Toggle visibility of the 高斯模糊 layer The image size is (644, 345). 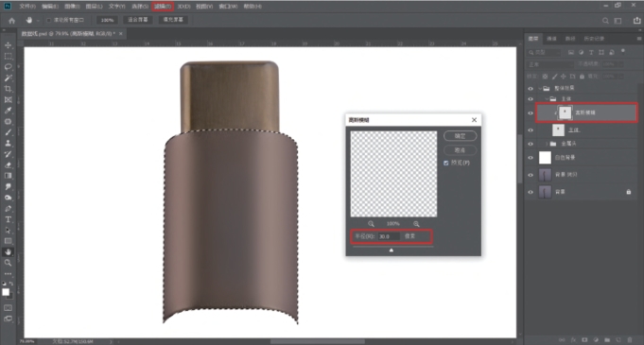[x=531, y=112]
